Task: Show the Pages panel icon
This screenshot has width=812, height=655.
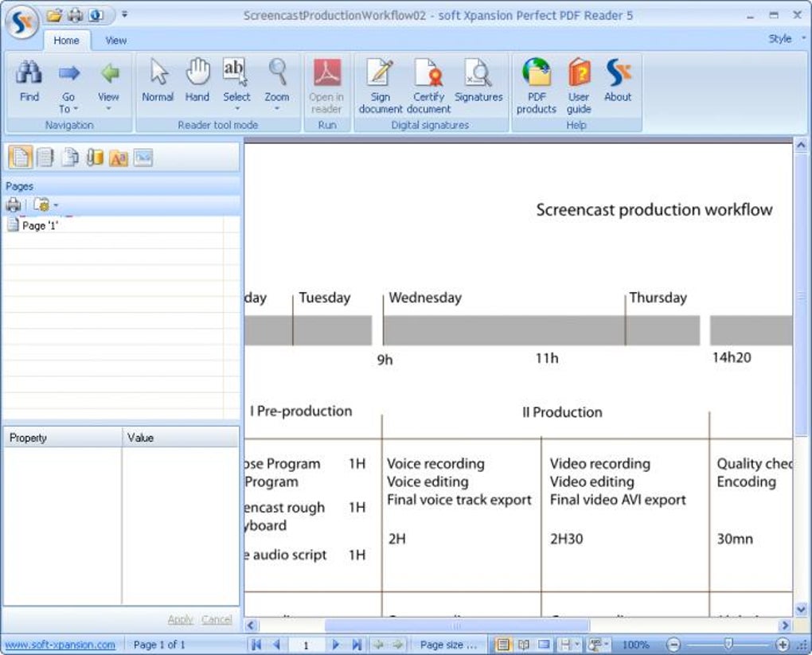Action: coord(20,158)
